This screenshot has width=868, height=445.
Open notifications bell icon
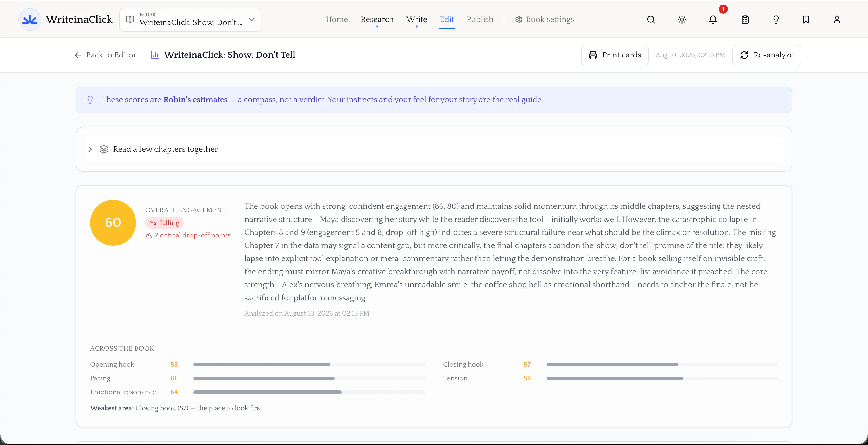pos(713,20)
